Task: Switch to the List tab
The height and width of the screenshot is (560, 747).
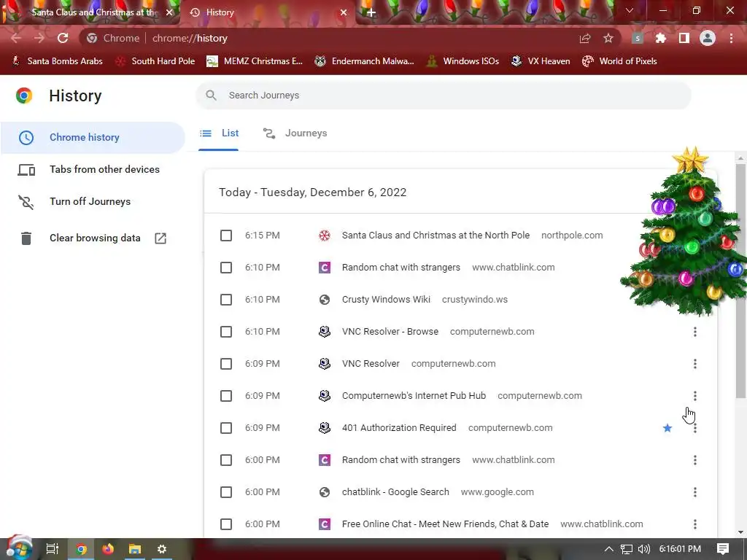Action: 219,133
